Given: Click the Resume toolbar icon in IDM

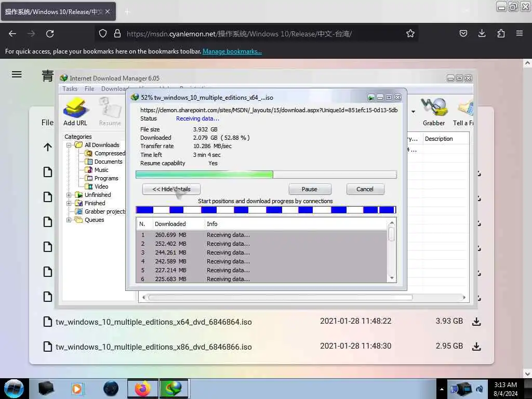Looking at the screenshot, I should (x=110, y=112).
